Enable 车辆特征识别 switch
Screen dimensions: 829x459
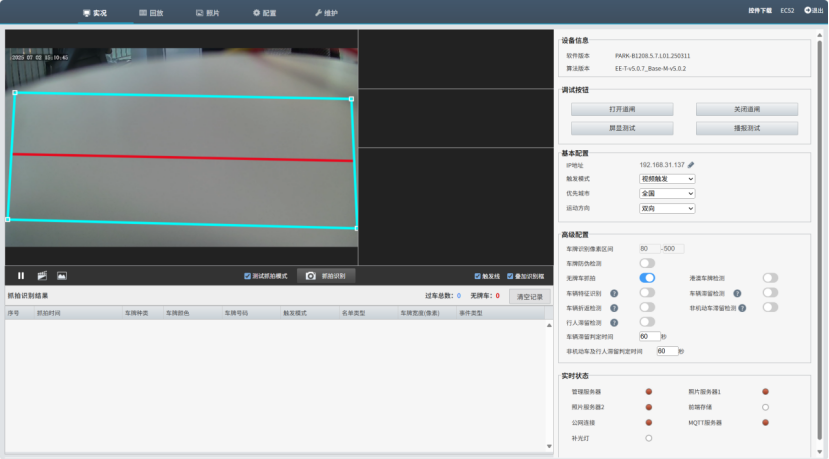pos(647,292)
